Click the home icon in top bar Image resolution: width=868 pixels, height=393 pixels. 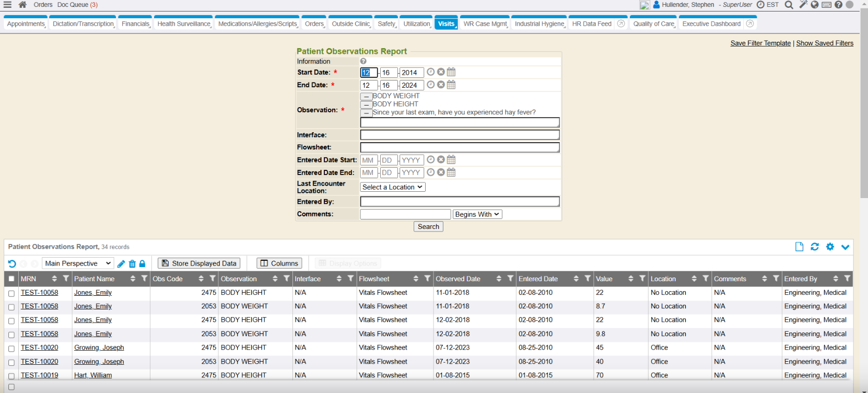click(22, 5)
